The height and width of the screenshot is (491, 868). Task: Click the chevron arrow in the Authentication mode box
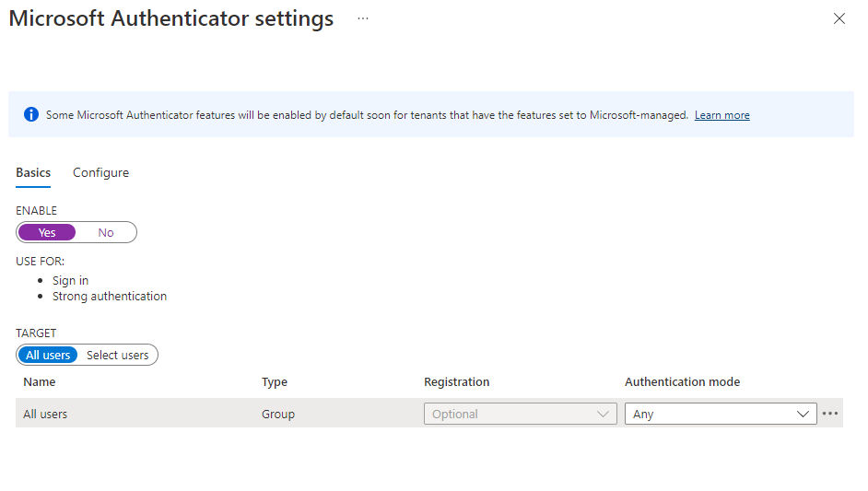pos(803,414)
